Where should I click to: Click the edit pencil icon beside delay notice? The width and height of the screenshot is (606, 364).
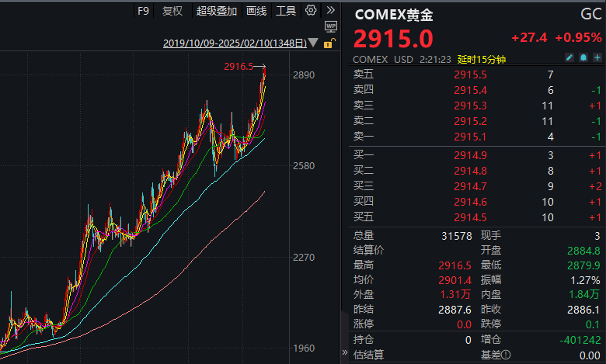(x=569, y=59)
